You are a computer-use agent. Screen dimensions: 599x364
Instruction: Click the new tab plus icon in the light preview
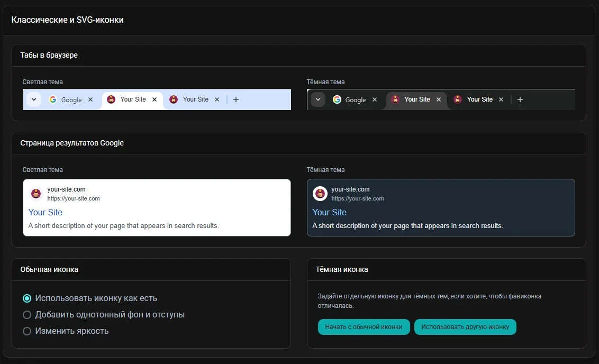(236, 99)
